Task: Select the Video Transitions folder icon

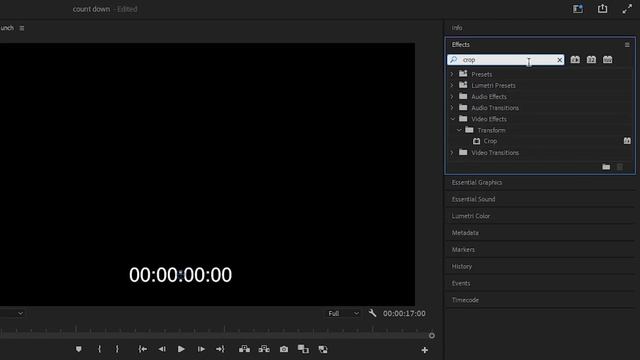Action: pyautogui.click(x=463, y=152)
